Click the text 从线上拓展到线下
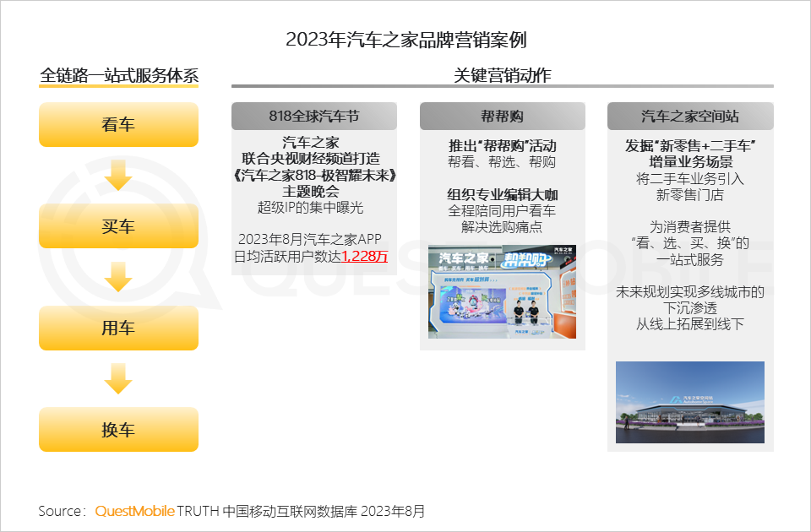This screenshot has height=532, width=811. pyautogui.click(x=690, y=324)
